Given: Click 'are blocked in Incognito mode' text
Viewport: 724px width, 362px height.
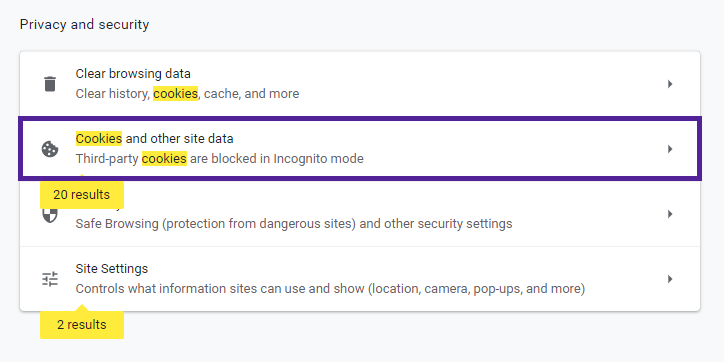Looking at the screenshot, I should coord(277,159).
